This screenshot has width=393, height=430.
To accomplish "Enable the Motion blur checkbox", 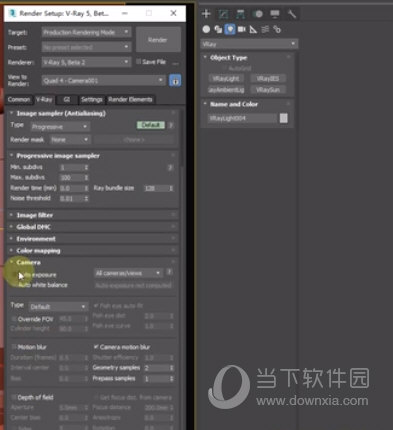I will 14,347.
